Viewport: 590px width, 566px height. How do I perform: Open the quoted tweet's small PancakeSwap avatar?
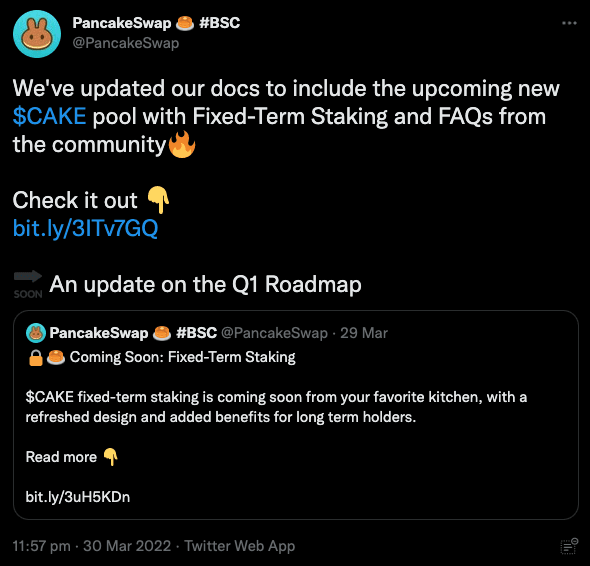pyautogui.click(x=36, y=333)
